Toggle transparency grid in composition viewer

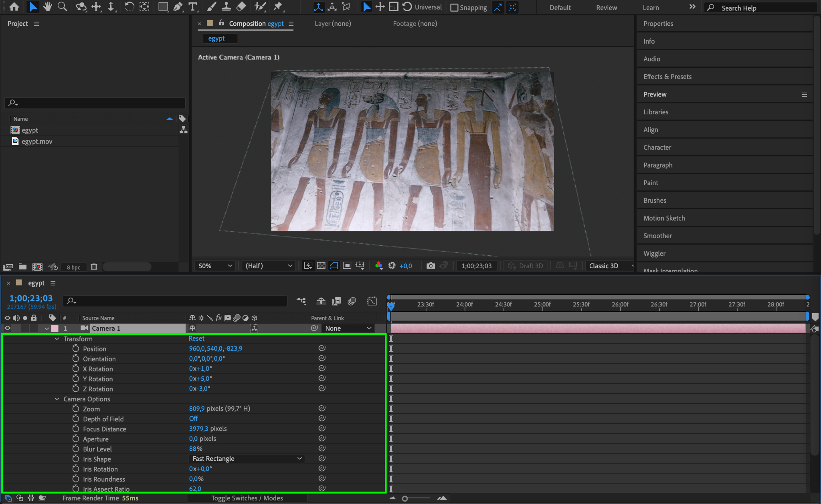click(321, 265)
